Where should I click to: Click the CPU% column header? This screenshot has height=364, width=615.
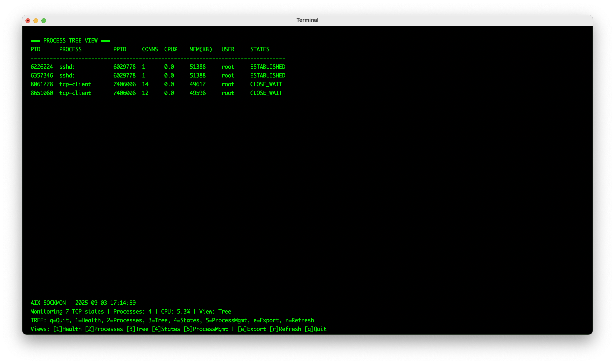coord(171,49)
